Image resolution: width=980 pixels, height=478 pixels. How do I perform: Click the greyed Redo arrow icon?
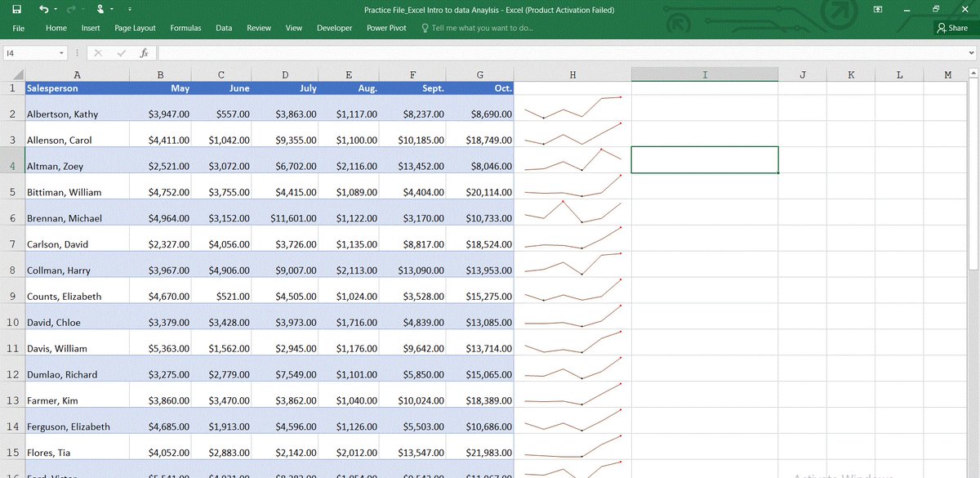coord(71,9)
